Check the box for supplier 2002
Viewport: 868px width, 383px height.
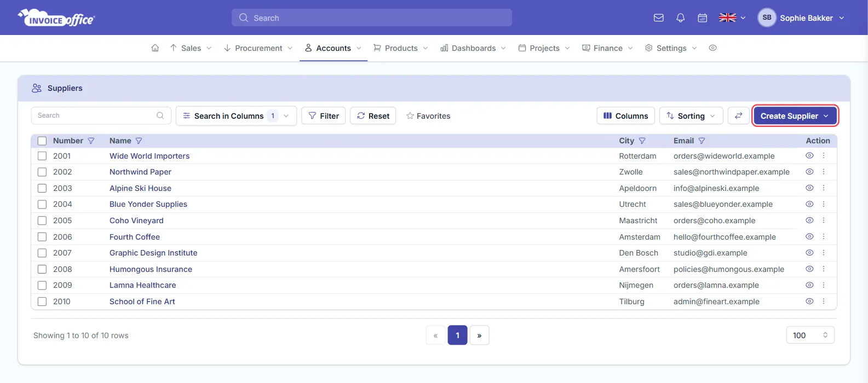tap(42, 172)
